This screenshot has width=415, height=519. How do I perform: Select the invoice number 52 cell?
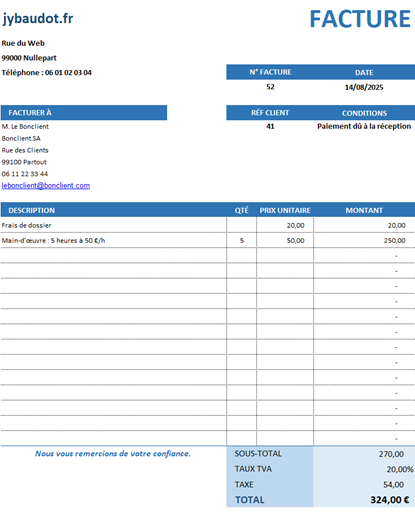pyautogui.click(x=270, y=87)
